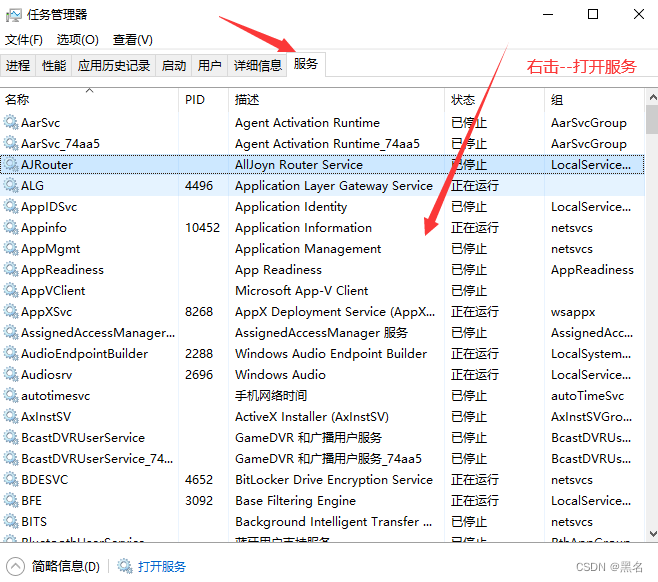Select the 服务 tab
The height and width of the screenshot is (582, 658).
click(306, 64)
